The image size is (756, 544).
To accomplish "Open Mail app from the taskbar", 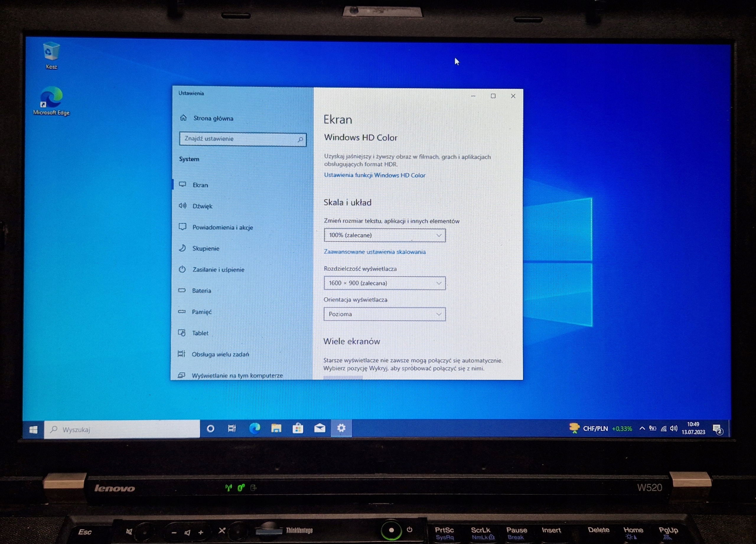I will click(320, 428).
